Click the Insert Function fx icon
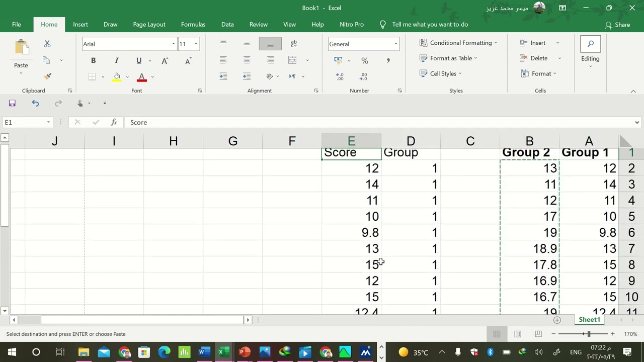 coord(114,122)
